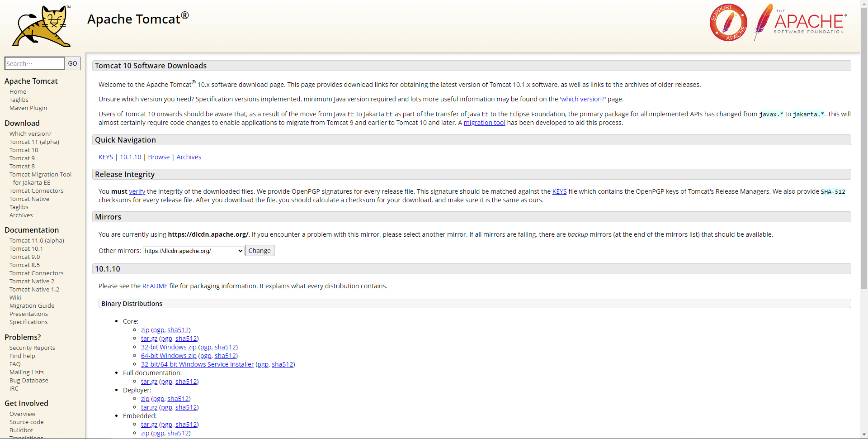This screenshot has width=868, height=439.
Task: Download 32-bit/64-bit Windows Service Installer
Action: [x=198, y=364]
